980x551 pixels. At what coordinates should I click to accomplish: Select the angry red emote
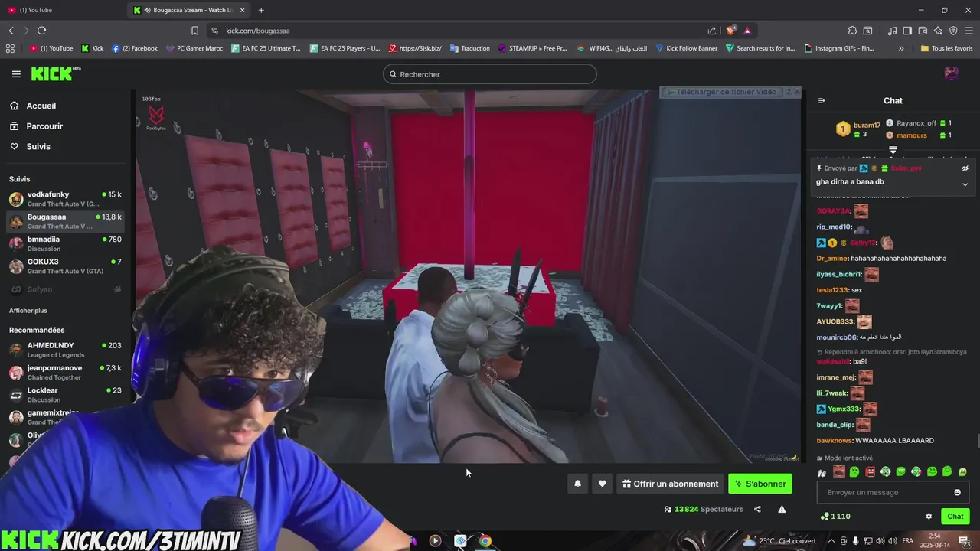(x=870, y=471)
